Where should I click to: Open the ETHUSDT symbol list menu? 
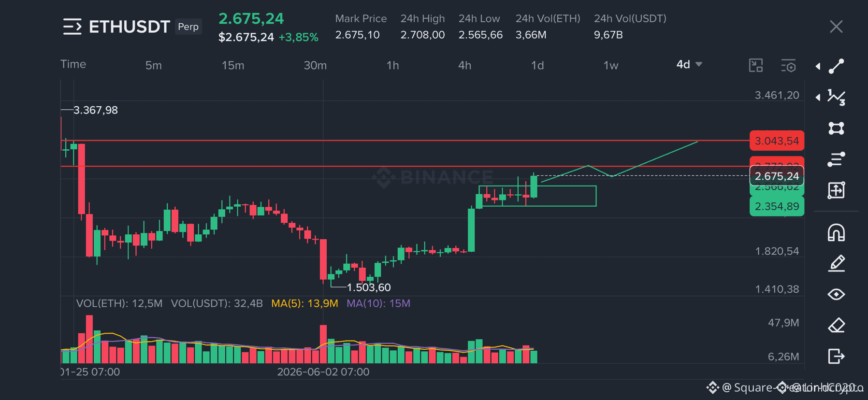click(72, 27)
